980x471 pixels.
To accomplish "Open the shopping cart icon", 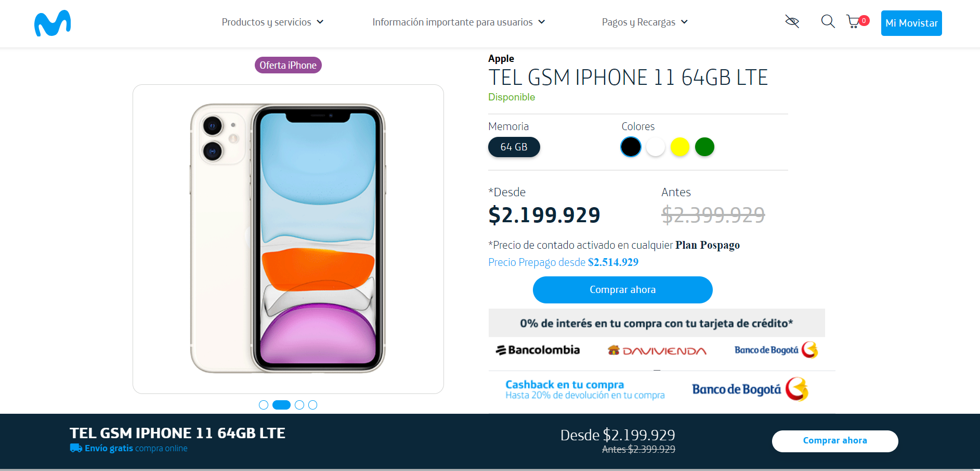I will point(854,22).
